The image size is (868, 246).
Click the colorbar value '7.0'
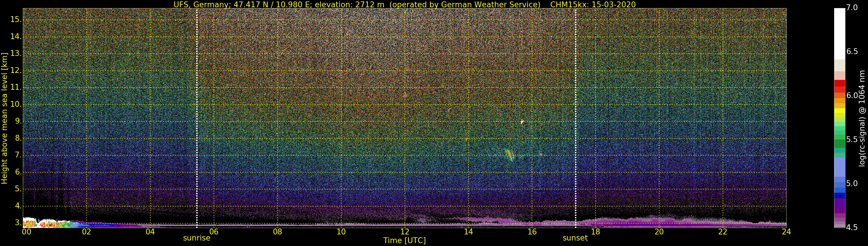pos(852,8)
